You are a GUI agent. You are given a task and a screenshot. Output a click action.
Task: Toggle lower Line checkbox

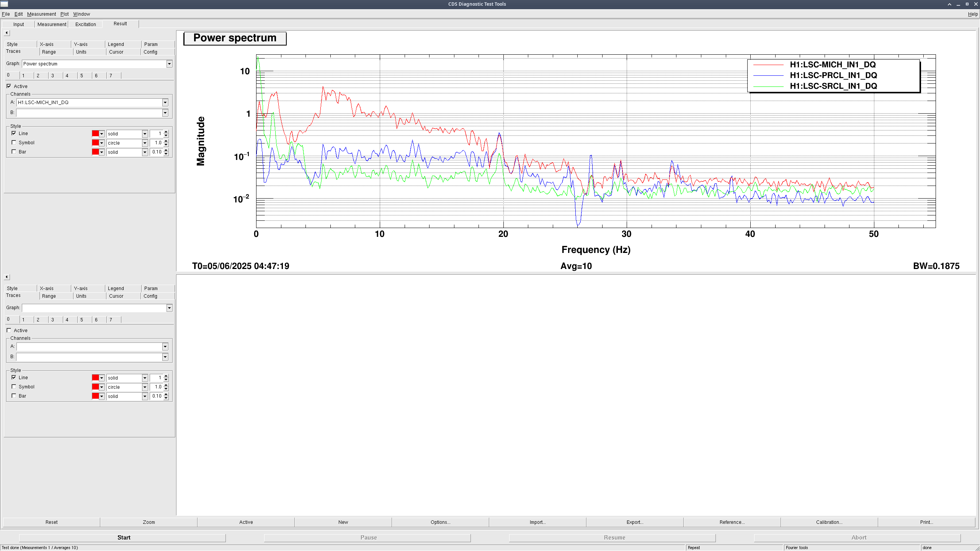pyautogui.click(x=14, y=377)
